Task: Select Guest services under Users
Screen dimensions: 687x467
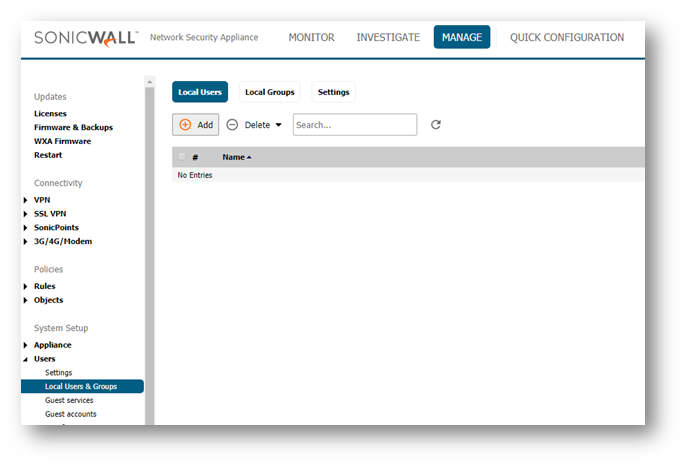Action: [x=69, y=400]
